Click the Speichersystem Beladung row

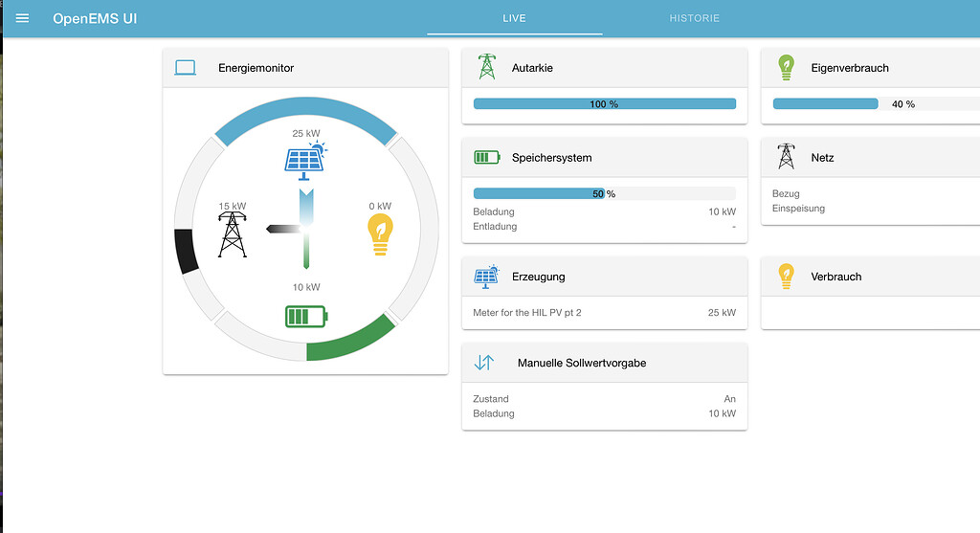click(605, 211)
